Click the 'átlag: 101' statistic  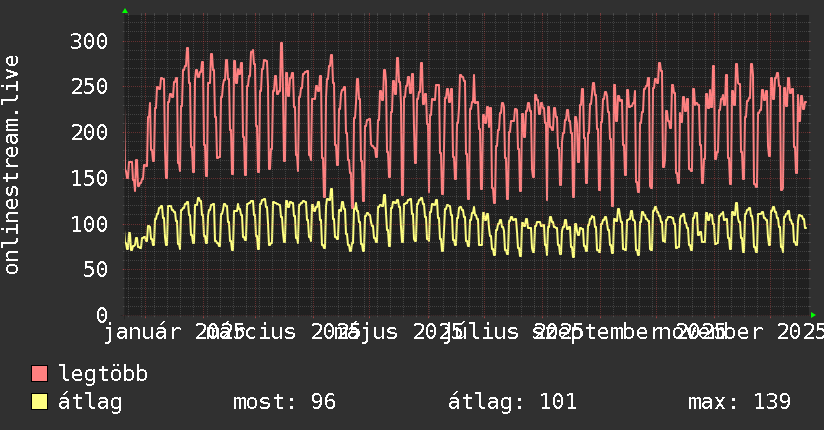click(512, 402)
